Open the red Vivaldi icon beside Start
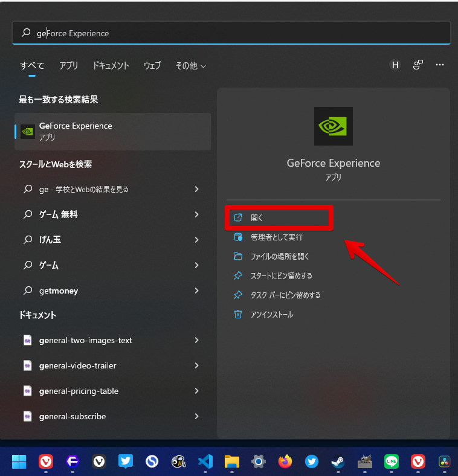This screenshot has height=476, width=458. [46, 462]
